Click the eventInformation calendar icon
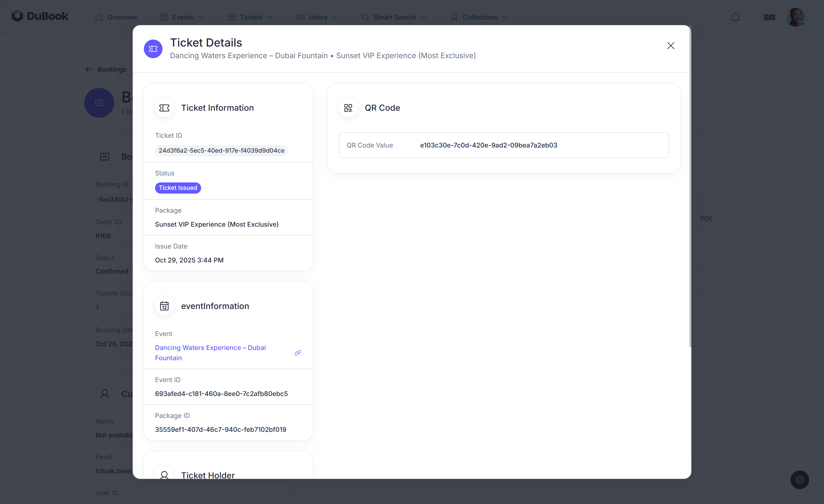This screenshot has width=824, height=504. pyautogui.click(x=164, y=306)
